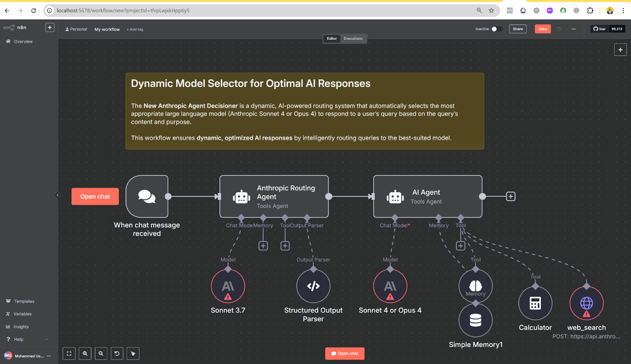Save the workflow
Screen dimensions: 631x364
click(543, 29)
